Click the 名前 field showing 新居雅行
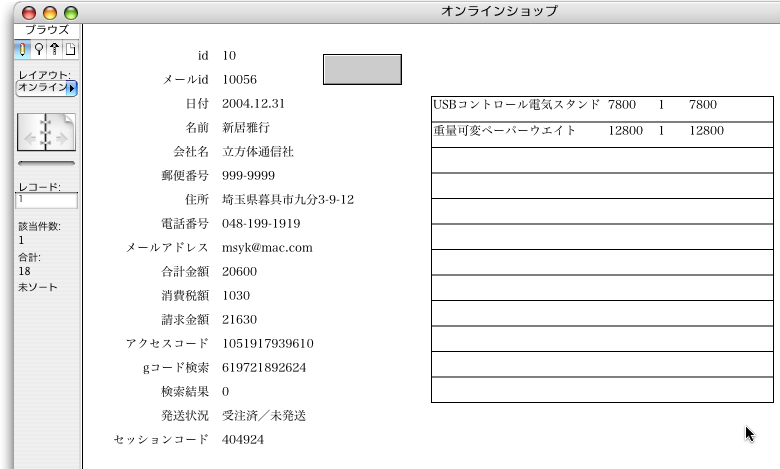 (246, 128)
